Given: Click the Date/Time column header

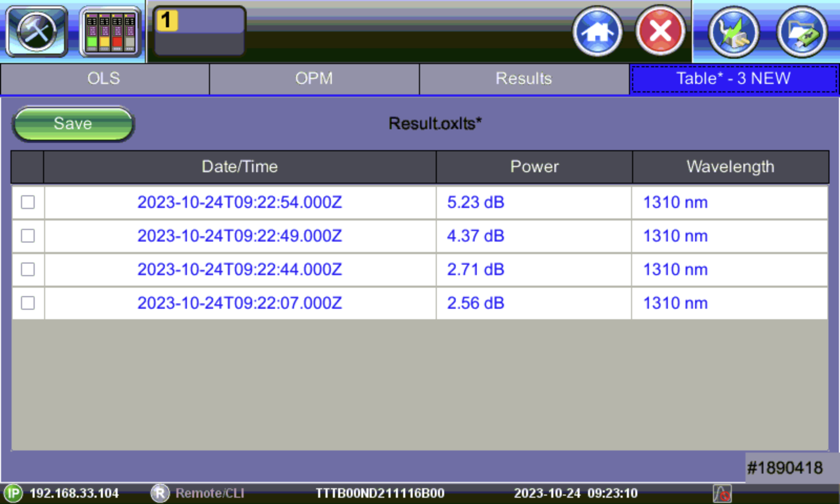Looking at the screenshot, I should click(x=239, y=167).
